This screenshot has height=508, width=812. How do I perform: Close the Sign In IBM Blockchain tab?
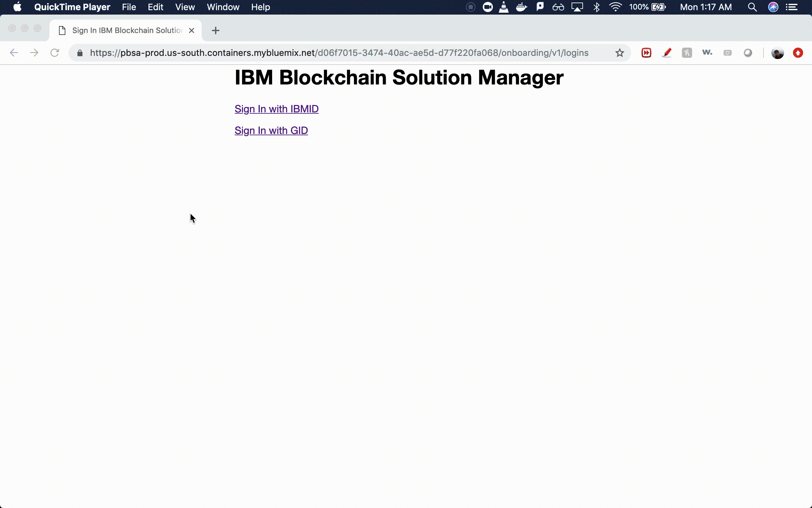click(x=192, y=30)
